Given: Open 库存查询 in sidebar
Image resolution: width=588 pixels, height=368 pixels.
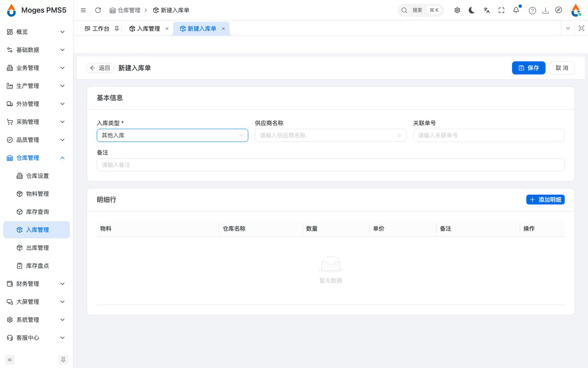Looking at the screenshot, I should coord(36,212).
